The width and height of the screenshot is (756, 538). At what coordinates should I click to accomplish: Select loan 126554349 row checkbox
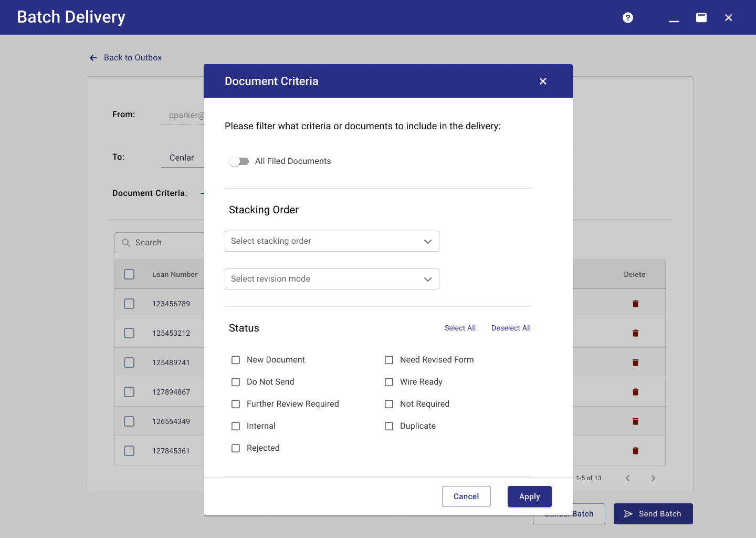(129, 421)
